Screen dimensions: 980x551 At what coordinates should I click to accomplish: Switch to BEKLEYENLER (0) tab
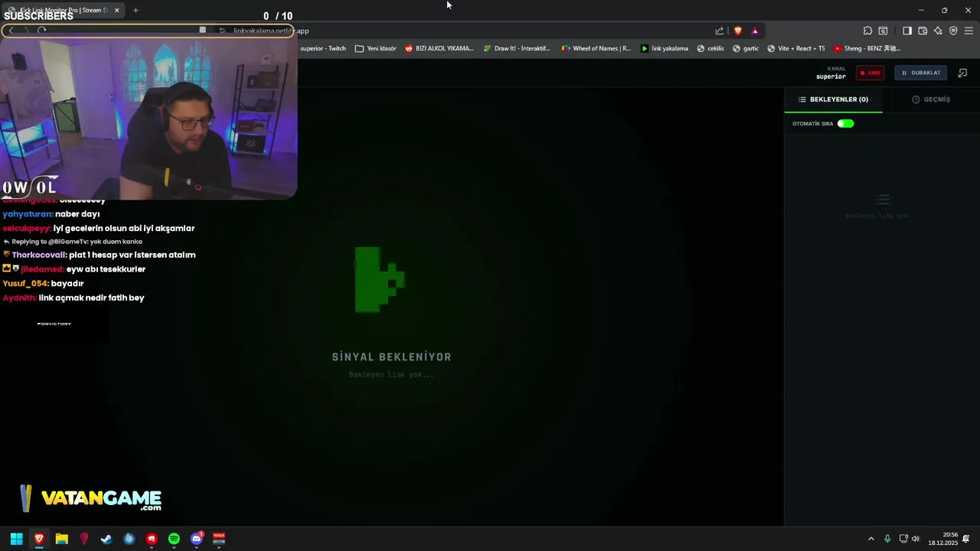pyautogui.click(x=833, y=99)
